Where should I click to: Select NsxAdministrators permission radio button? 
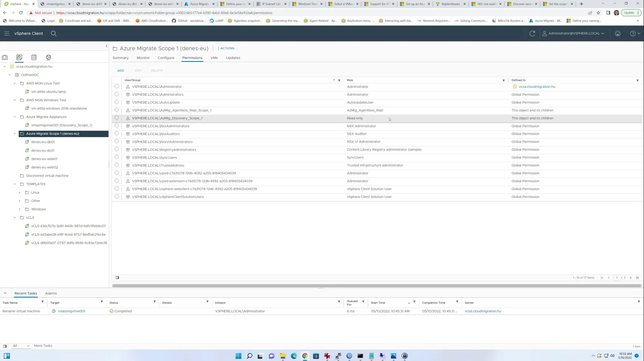(117, 126)
